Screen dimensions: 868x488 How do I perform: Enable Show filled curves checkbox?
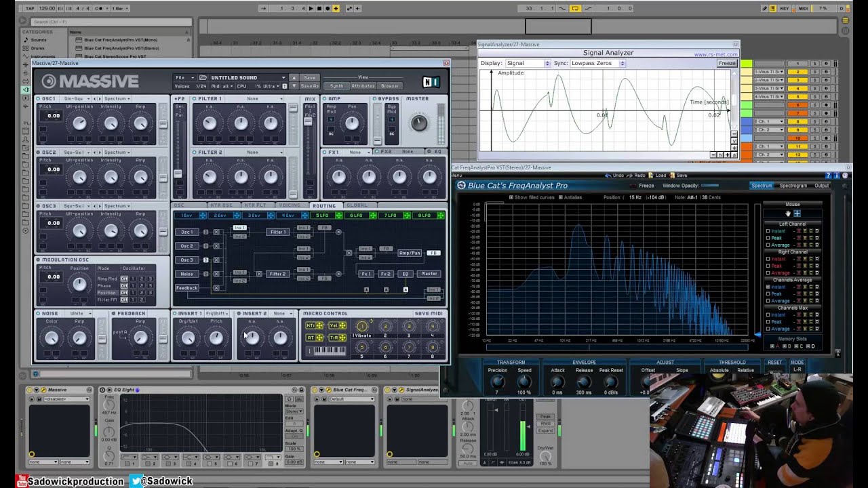pyautogui.click(x=511, y=197)
